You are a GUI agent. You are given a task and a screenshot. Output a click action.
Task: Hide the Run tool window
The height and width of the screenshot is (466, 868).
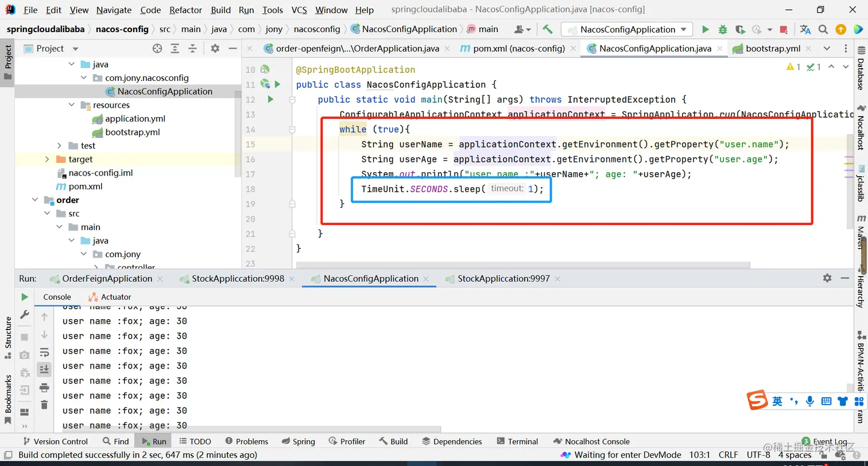pos(845,278)
